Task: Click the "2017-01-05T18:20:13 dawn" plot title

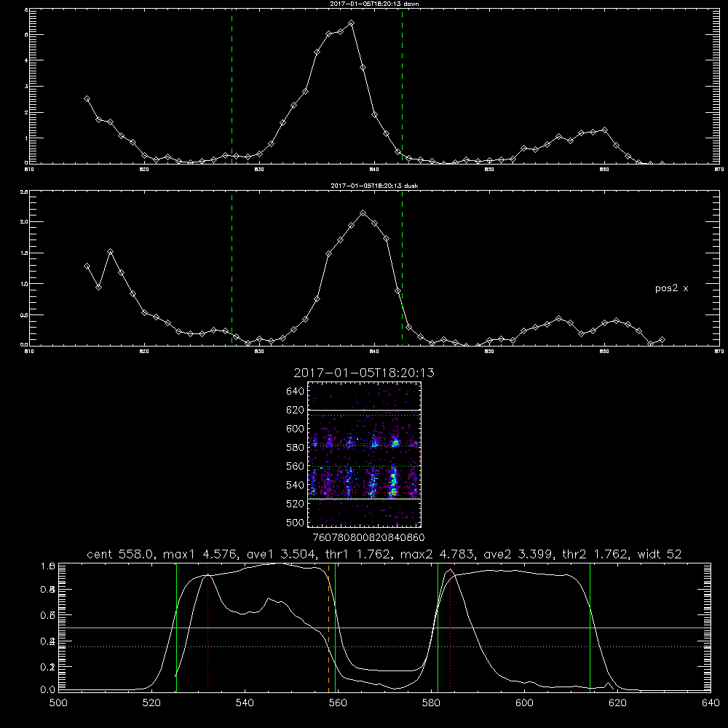Action: coord(374,4)
